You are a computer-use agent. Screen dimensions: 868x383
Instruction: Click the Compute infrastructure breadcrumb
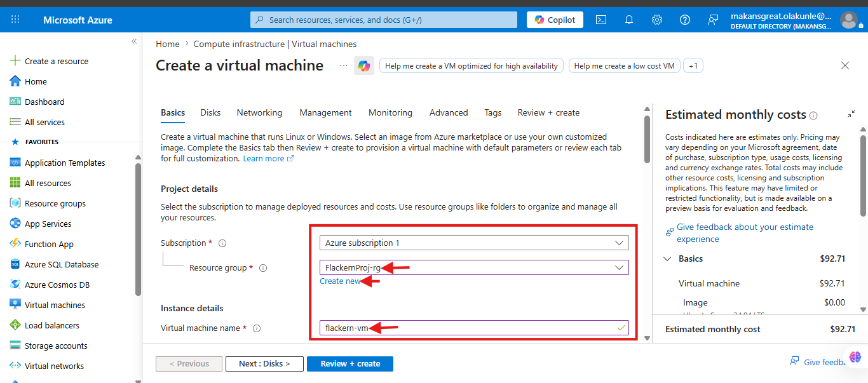[x=275, y=44]
